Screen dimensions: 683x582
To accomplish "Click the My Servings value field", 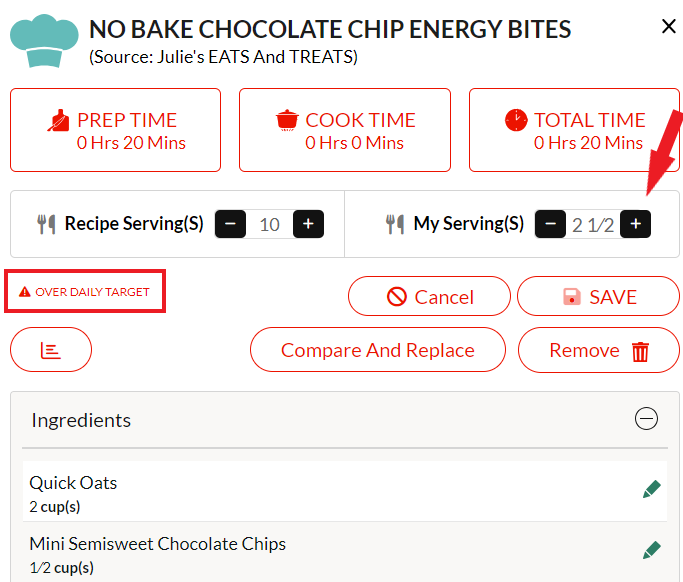I will click(593, 225).
